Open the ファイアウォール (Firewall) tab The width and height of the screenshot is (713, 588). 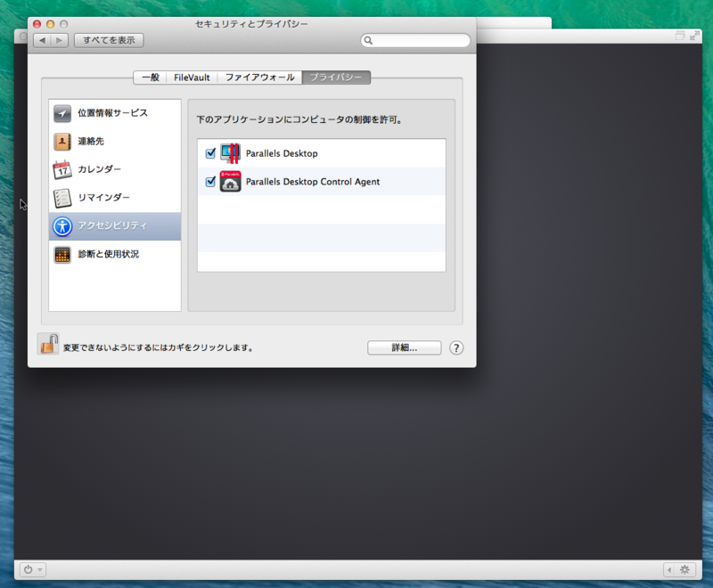258,78
